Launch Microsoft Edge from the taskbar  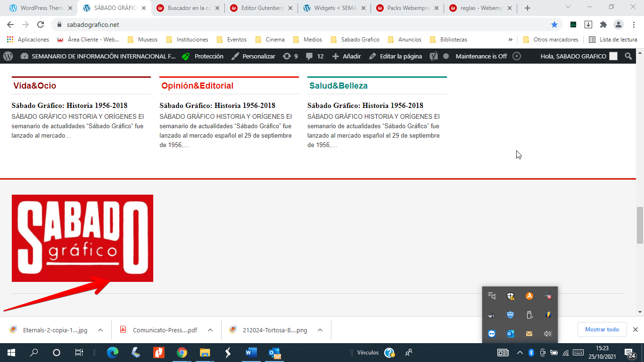click(x=113, y=353)
